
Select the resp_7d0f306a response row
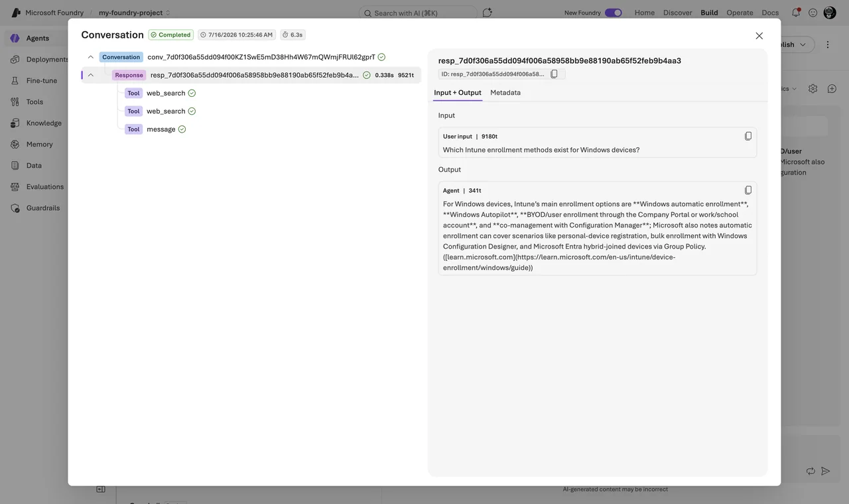coord(251,75)
